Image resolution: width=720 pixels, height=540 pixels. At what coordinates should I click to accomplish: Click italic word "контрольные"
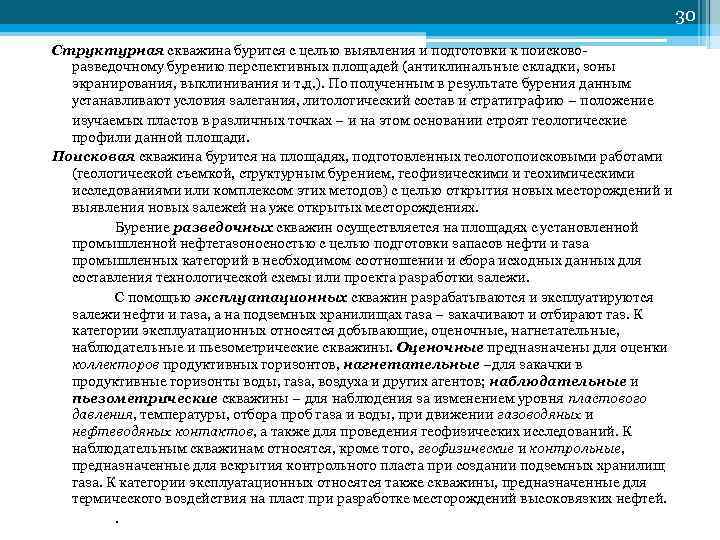pos(576,449)
